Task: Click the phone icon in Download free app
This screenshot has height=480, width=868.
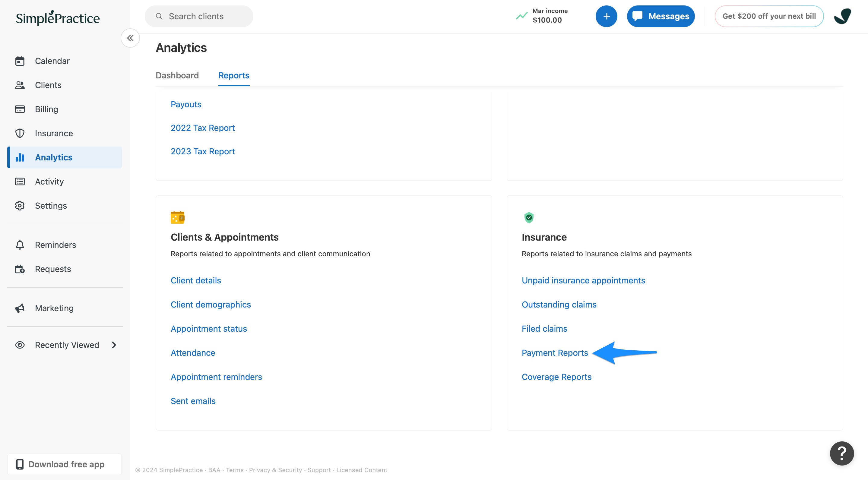Action: tap(20, 464)
